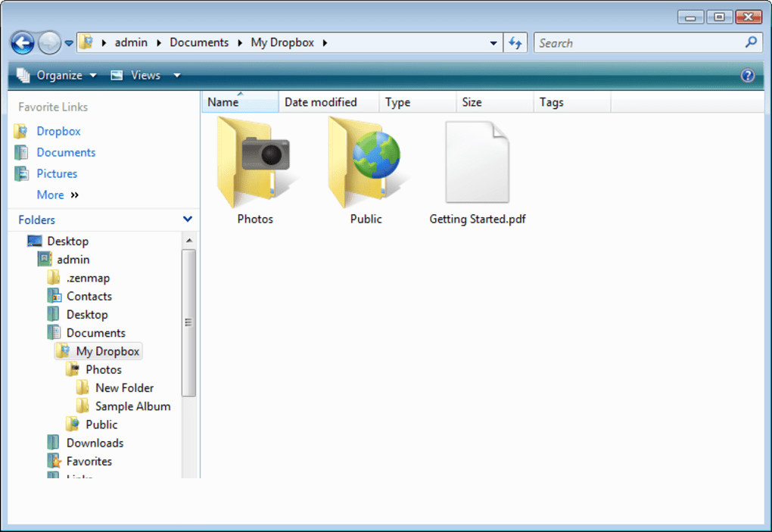Select My Dropbox in the address breadcrumb
Screen dimensions: 772x532
tap(282, 43)
